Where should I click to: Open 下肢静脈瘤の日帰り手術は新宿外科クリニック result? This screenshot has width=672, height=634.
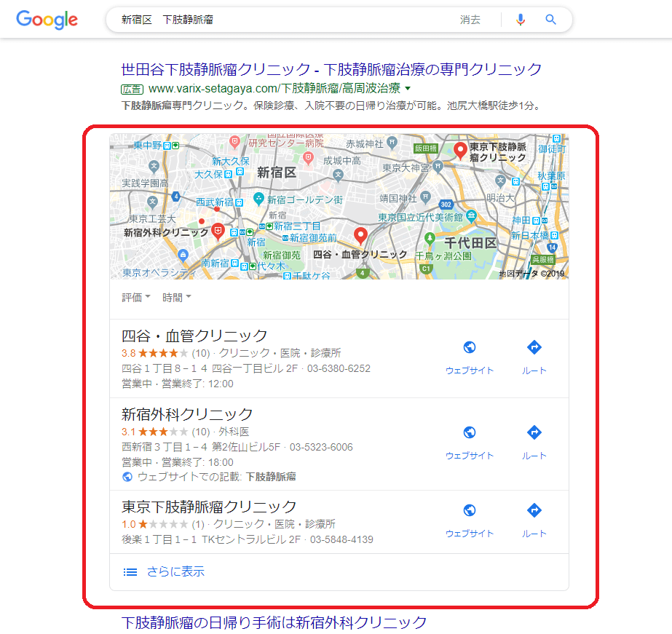pos(274,623)
